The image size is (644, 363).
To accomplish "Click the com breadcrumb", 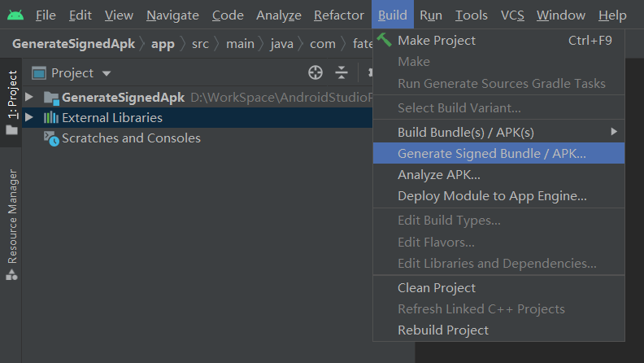I will pyautogui.click(x=323, y=44).
